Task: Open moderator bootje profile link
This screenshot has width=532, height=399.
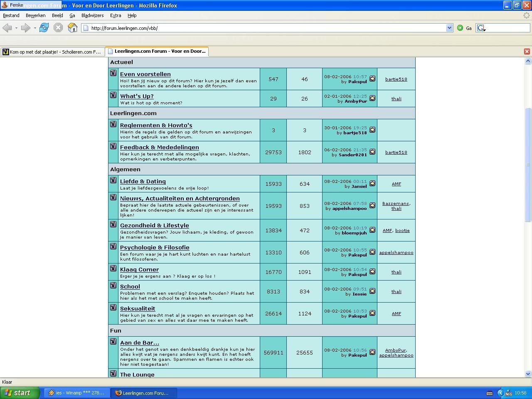Action: click(x=402, y=230)
